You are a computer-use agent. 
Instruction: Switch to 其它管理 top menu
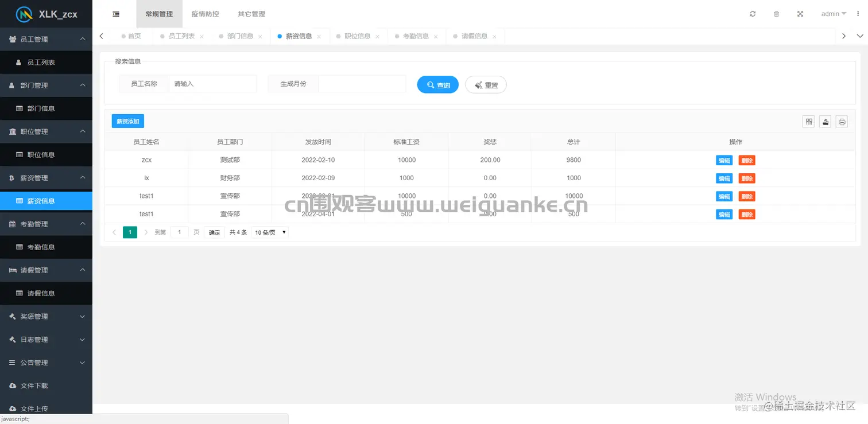[251, 14]
